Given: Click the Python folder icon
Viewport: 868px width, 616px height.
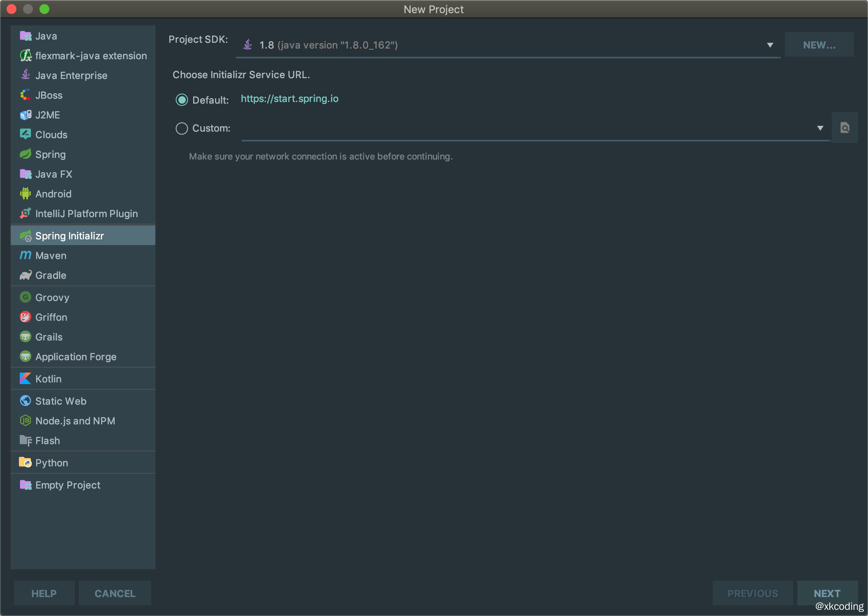Looking at the screenshot, I should click(25, 463).
